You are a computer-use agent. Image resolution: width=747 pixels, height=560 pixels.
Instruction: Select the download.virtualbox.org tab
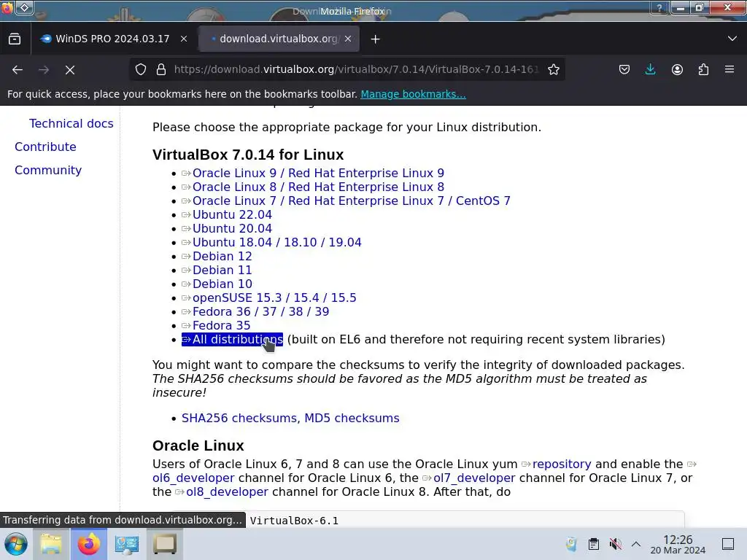tap(279, 39)
